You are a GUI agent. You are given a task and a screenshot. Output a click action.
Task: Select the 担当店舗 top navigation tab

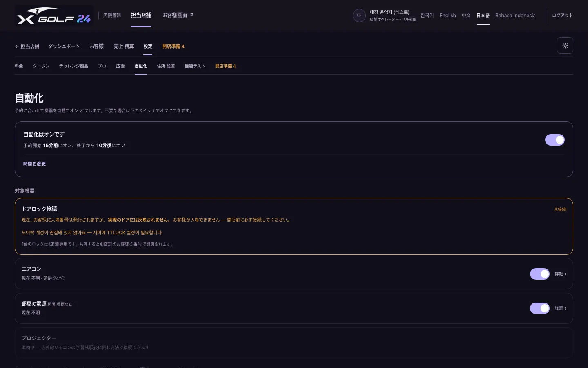(141, 16)
